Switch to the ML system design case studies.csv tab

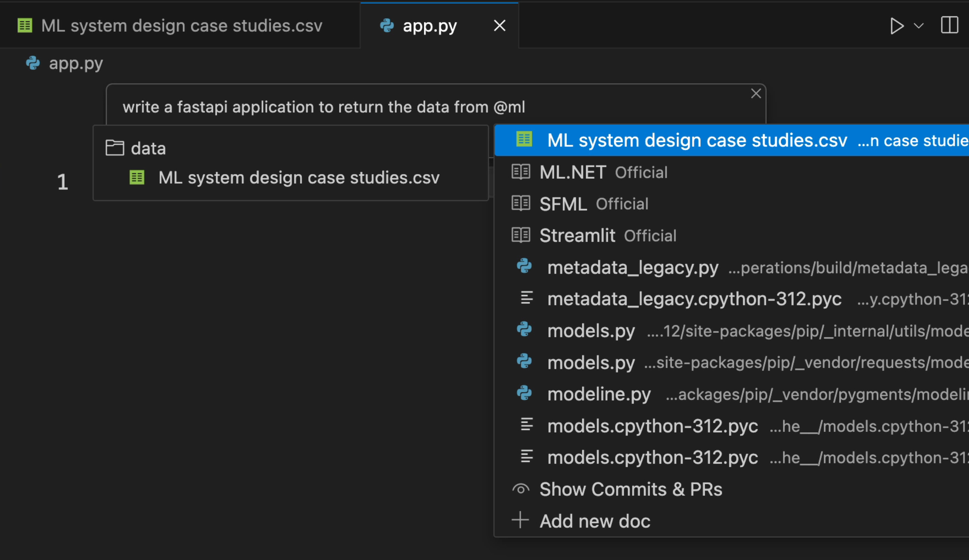[180, 26]
